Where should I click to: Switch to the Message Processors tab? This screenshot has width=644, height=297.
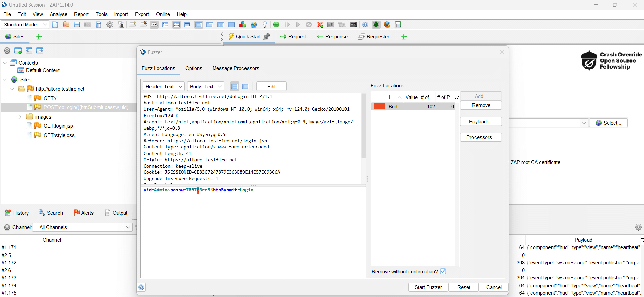[x=235, y=68]
